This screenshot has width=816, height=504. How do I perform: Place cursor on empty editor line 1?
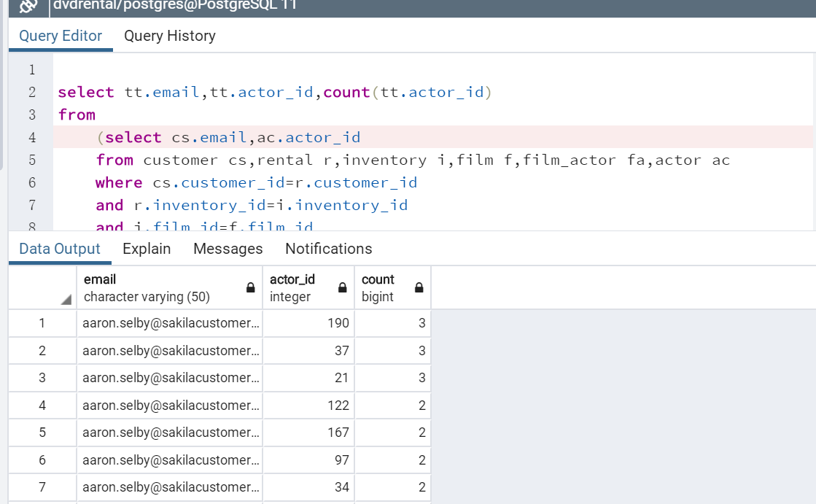tap(432, 70)
